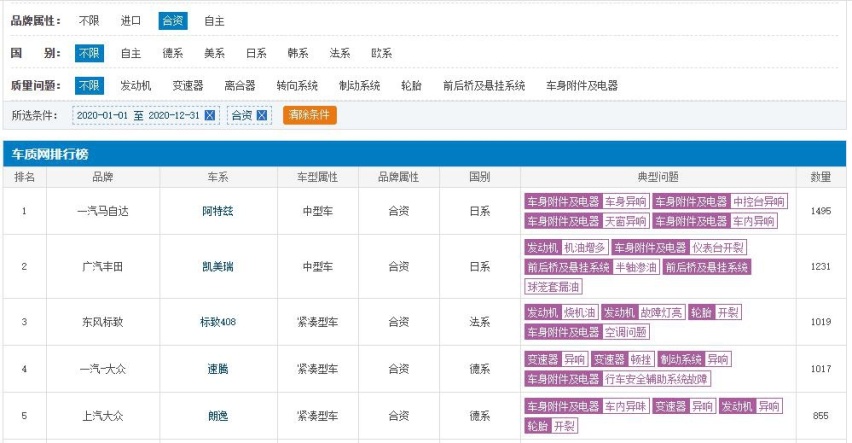Filter country by 美系
Screen dimensions: 852x443
pyautogui.click(x=215, y=53)
